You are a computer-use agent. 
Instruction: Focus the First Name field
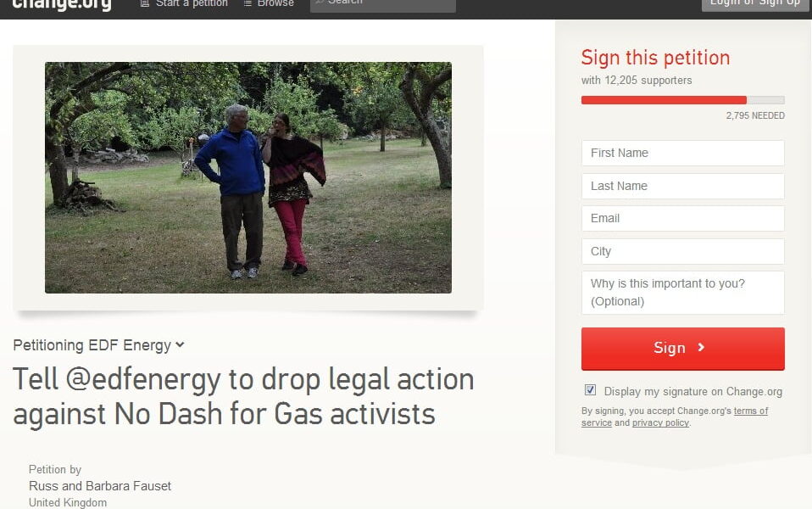(682, 153)
